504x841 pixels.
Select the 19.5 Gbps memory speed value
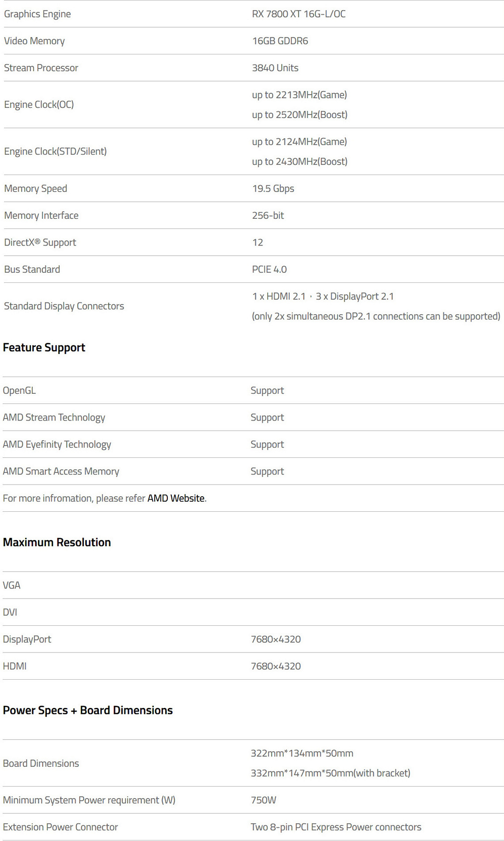[273, 189]
